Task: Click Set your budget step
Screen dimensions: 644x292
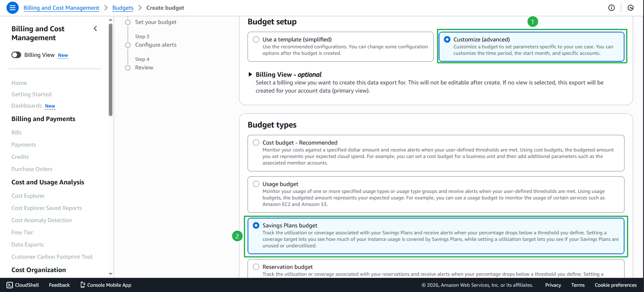Action: (156, 22)
